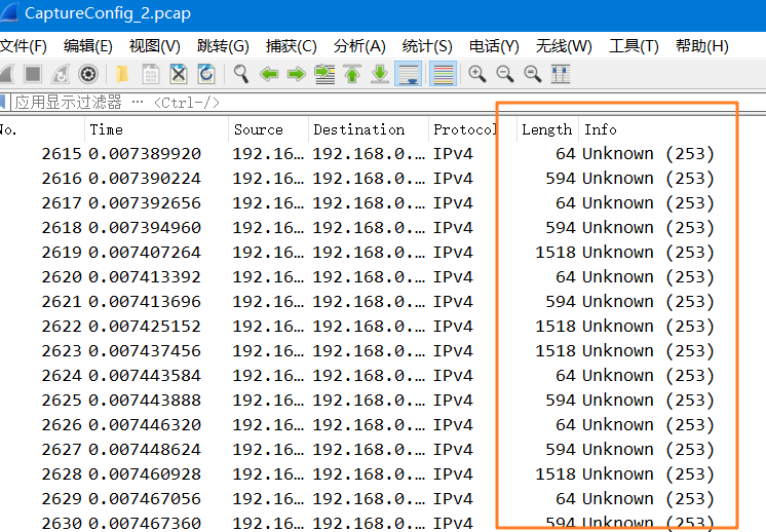Sort by Source column header
Image resolution: width=766 pixels, height=532 pixels.
tap(268, 130)
